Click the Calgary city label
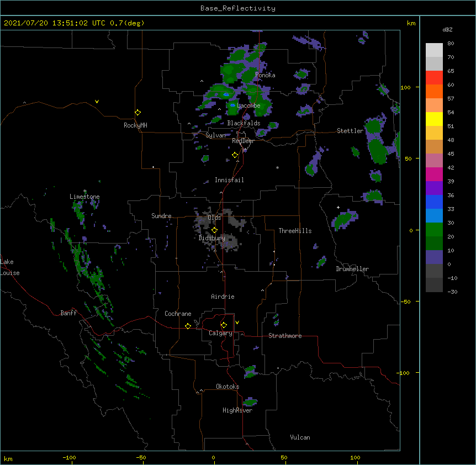Image resolution: width=476 pixels, height=465 pixels. click(x=220, y=333)
